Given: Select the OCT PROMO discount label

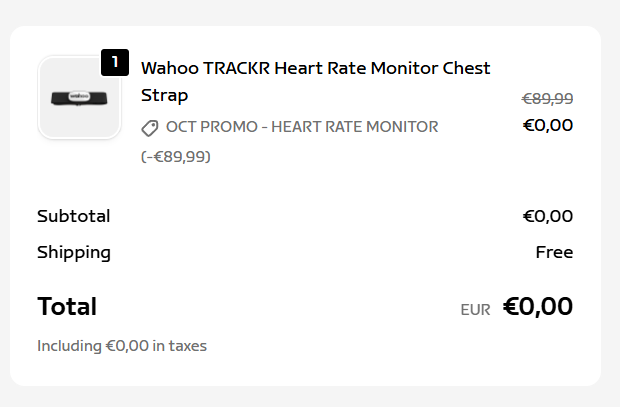Looking at the screenshot, I should click(x=301, y=127).
